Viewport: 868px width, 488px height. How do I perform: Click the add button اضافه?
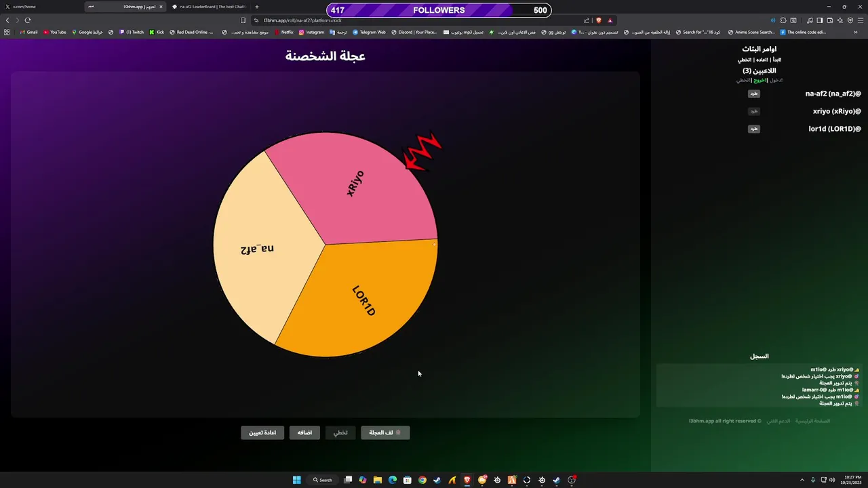click(x=304, y=432)
